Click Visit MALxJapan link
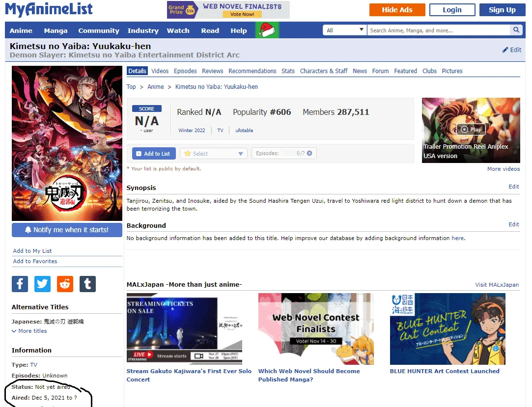 [x=497, y=285]
